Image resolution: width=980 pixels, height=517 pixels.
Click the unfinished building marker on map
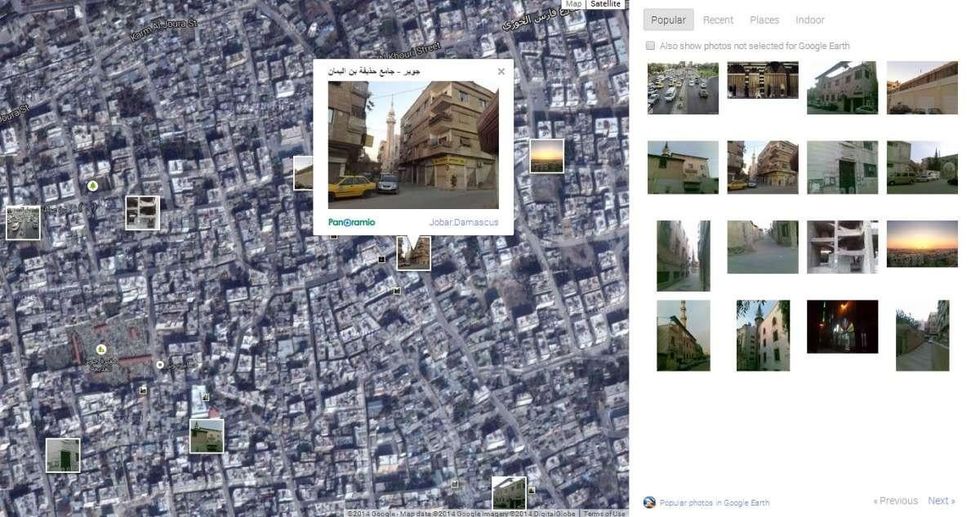142,212
